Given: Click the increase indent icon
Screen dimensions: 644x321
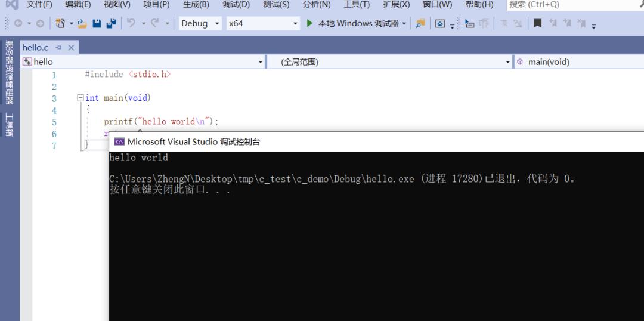Looking at the screenshot, I should [518, 23].
